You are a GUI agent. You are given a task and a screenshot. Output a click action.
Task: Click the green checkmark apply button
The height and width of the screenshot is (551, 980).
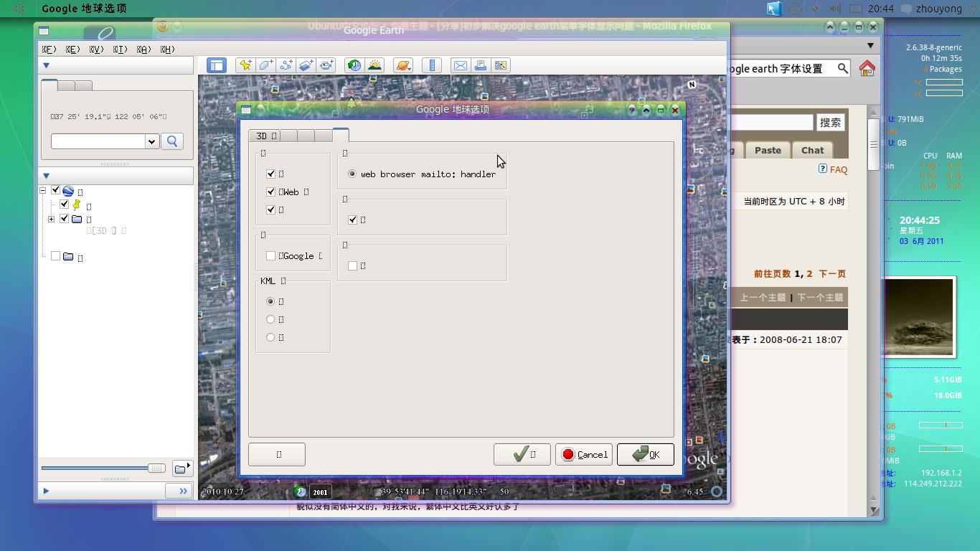click(x=522, y=454)
